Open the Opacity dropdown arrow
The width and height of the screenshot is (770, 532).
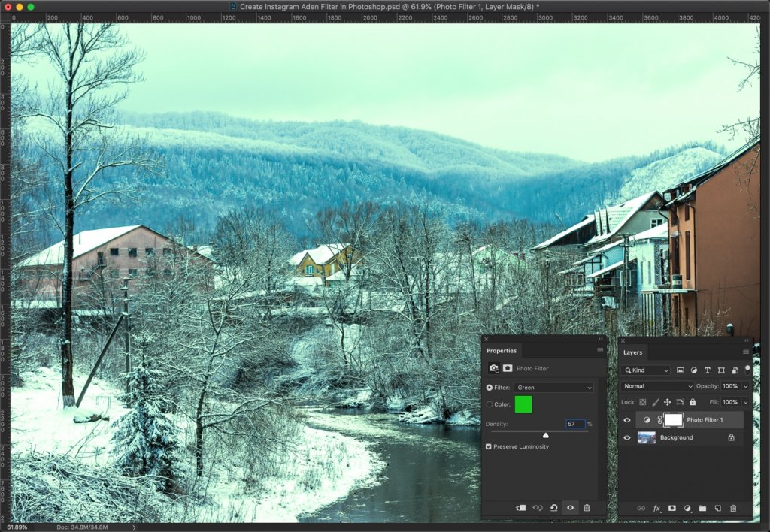pos(747,385)
